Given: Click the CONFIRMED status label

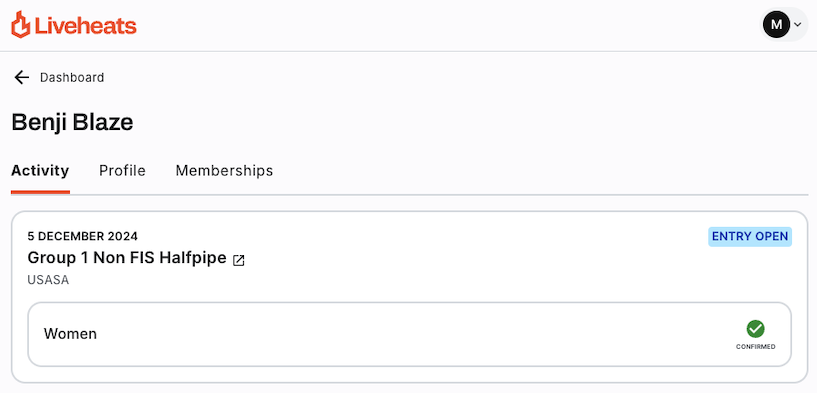Looking at the screenshot, I should pos(756,347).
